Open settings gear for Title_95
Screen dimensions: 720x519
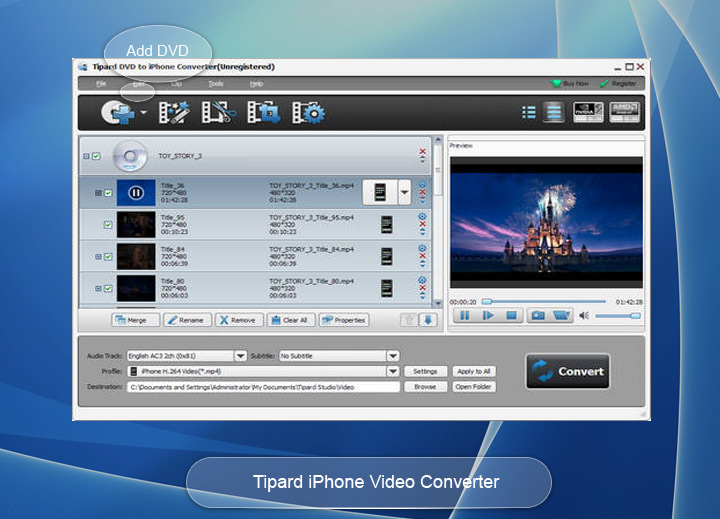coord(422,216)
